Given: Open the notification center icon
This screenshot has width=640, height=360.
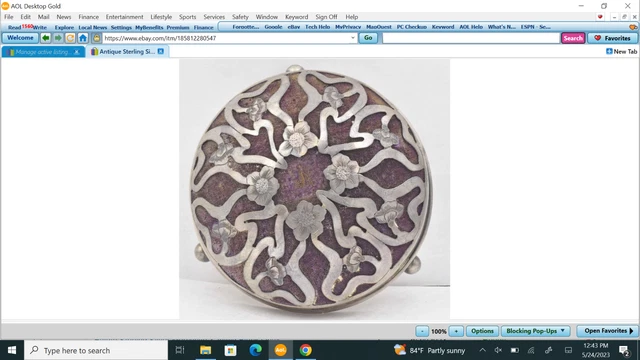Looking at the screenshot, I should click(x=624, y=351).
